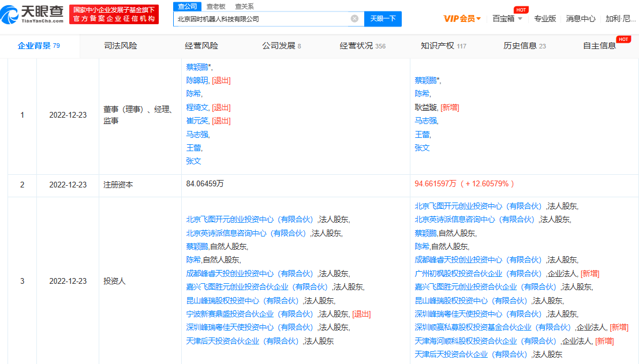
Task: Click the company name search input field
Action: (x=263, y=18)
